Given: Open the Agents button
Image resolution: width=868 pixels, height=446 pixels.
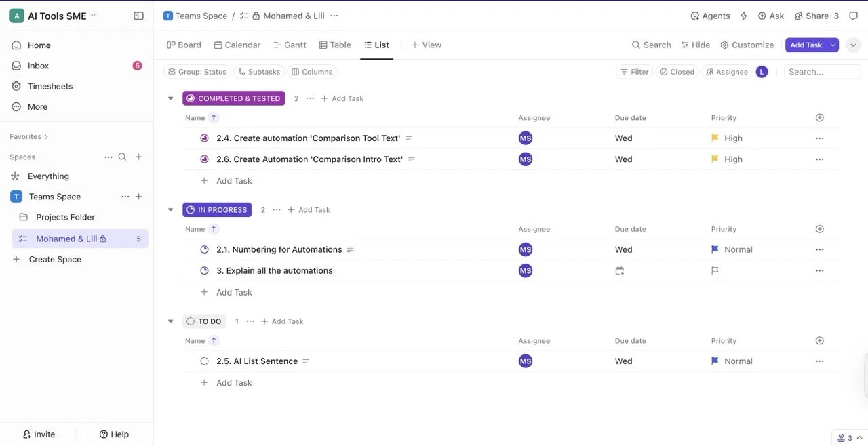Looking at the screenshot, I should pyautogui.click(x=710, y=16).
